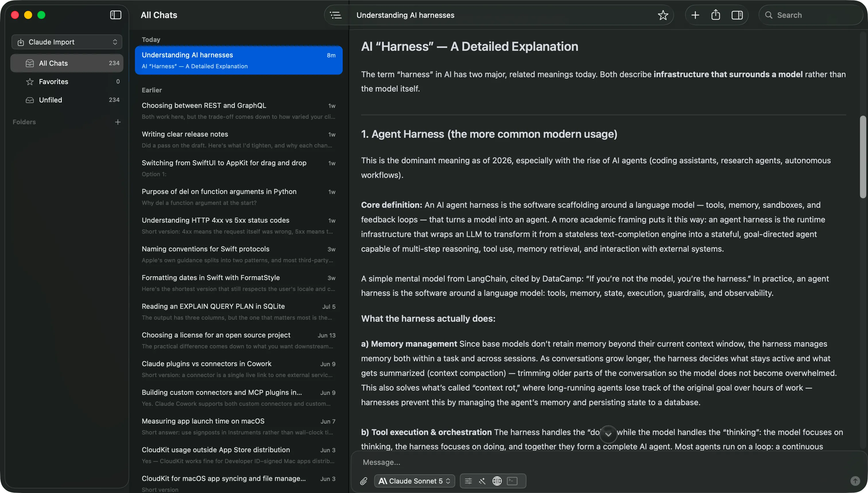
Task: Toggle the left sidebar panel
Action: tap(115, 15)
